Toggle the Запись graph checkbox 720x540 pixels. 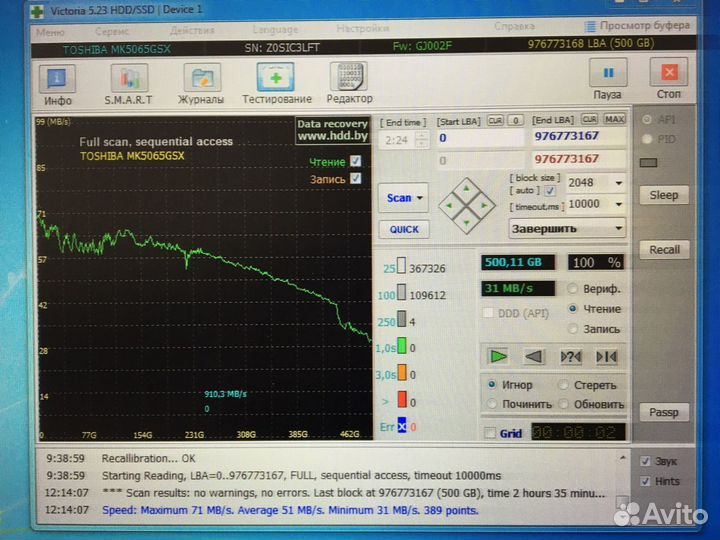pyautogui.click(x=356, y=179)
